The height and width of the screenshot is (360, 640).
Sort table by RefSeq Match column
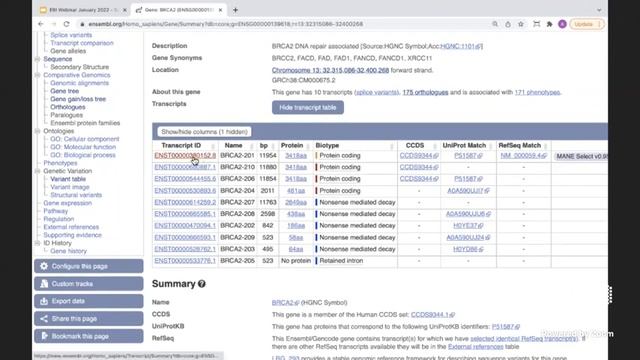click(523, 145)
